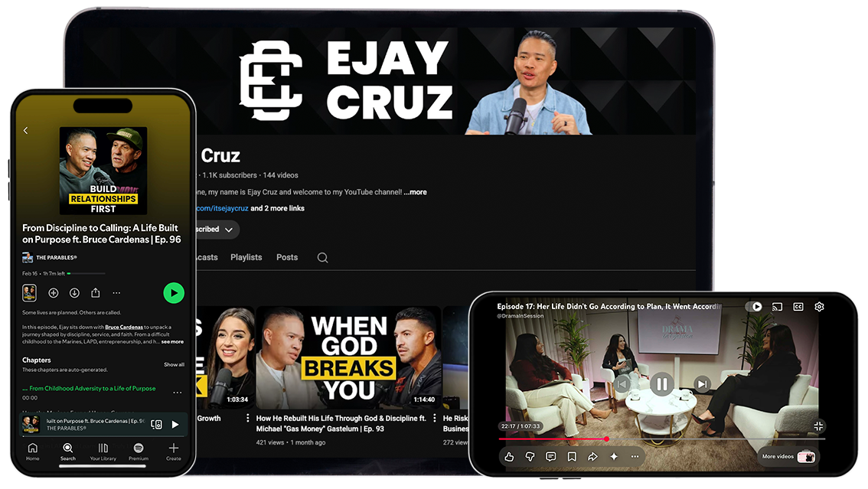Download the episode with the download arrow icon

coord(74,292)
